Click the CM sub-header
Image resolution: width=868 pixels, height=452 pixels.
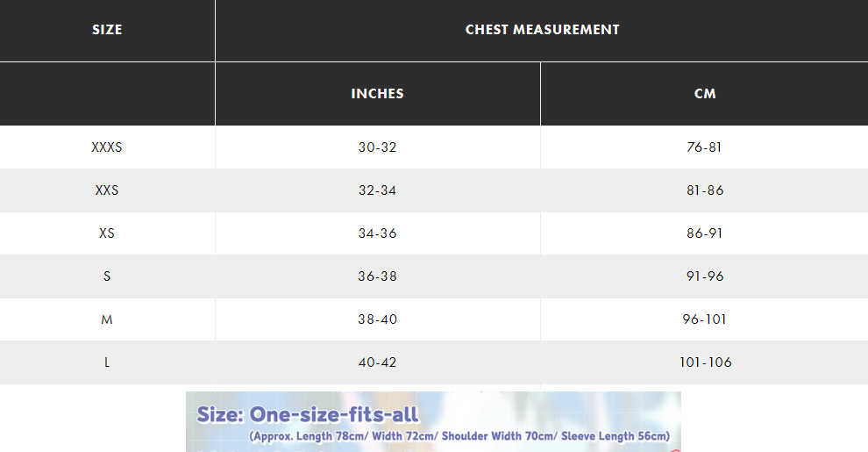coord(704,94)
